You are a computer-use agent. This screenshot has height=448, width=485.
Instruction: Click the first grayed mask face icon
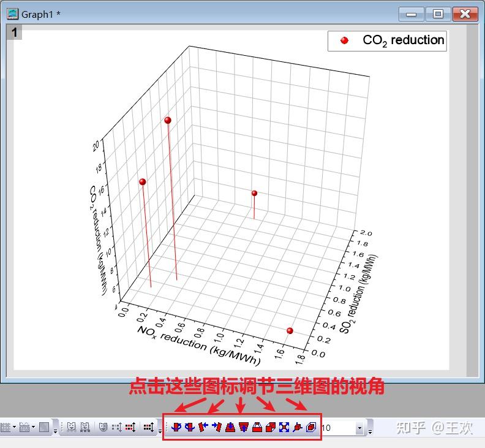pos(72,427)
